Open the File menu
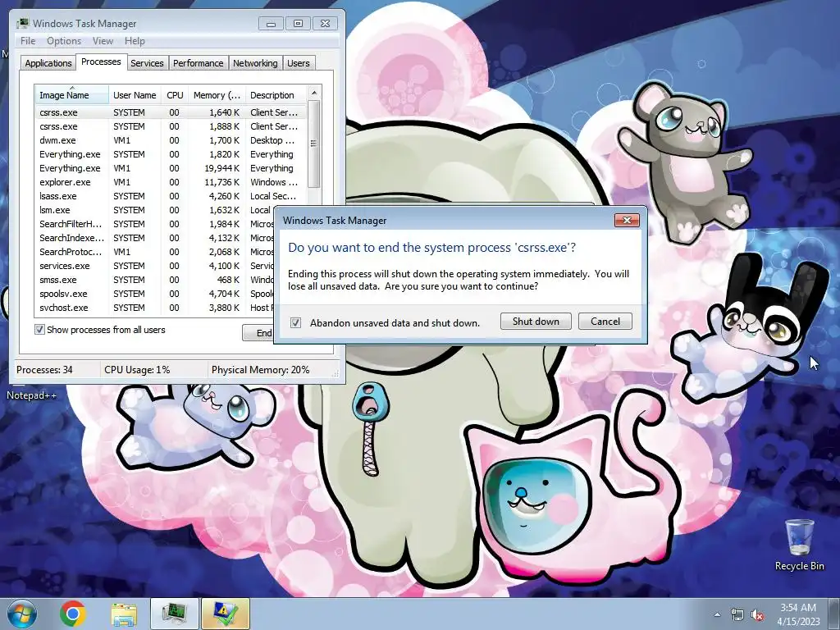Screen dimensions: 840x630 [x=28, y=41]
